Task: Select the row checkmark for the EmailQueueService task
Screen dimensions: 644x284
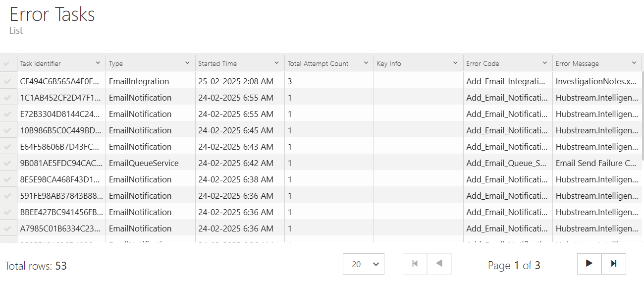Action: click(x=7, y=163)
